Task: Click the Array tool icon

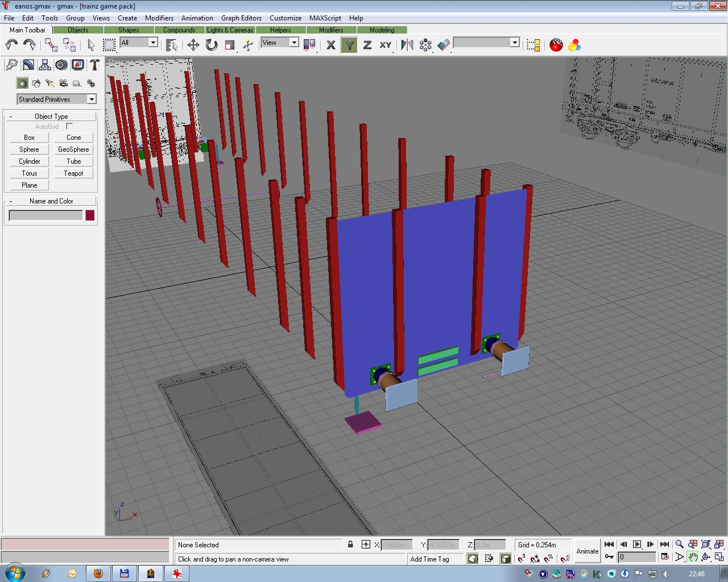Action: 425,45
